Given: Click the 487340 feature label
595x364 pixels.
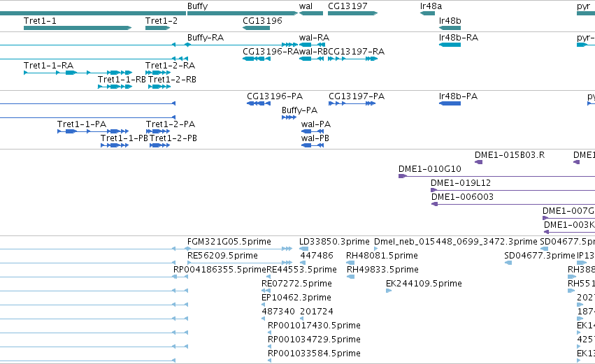Looking at the screenshot, I should (278, 312).
